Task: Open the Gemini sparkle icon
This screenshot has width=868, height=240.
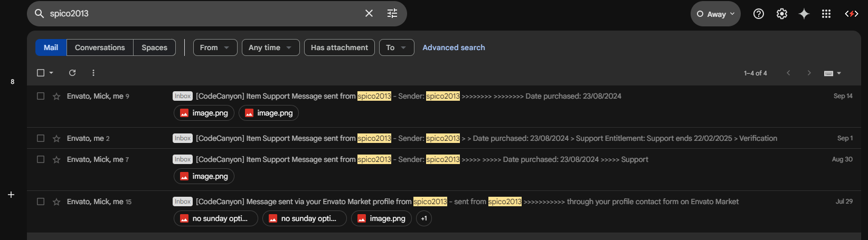Action: point(804,14)
